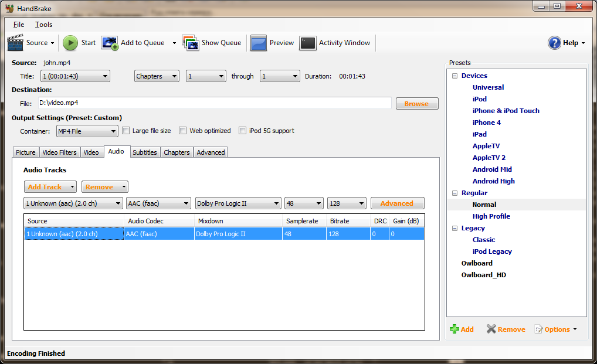Image resolution: width=597 pixels, height=364 pixels.
Task: Click the green Start play icon
Action: [x=70, y=43]
